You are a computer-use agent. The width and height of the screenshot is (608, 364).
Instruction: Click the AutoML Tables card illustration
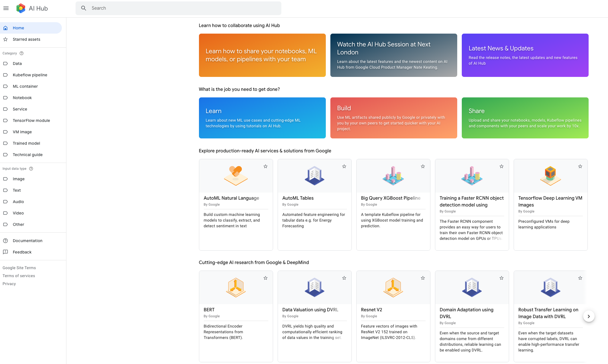coord(314,176)
